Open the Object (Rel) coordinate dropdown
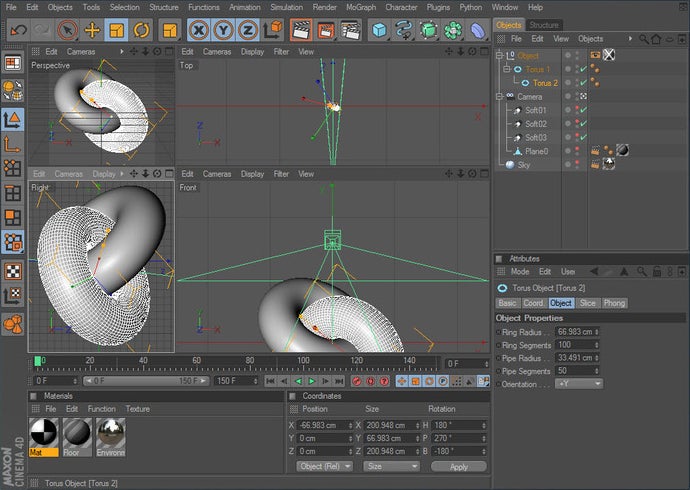 click(x=323, y=466)
